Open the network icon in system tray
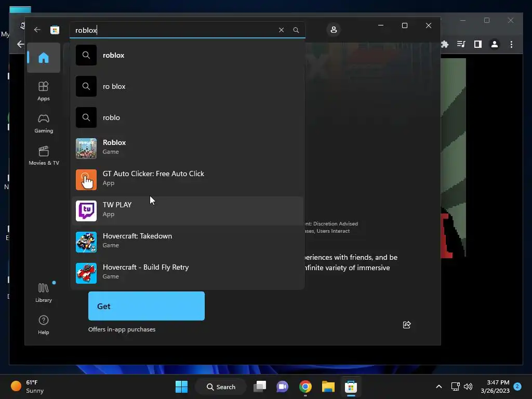This screenshot has width=532, height=399. 455,387
